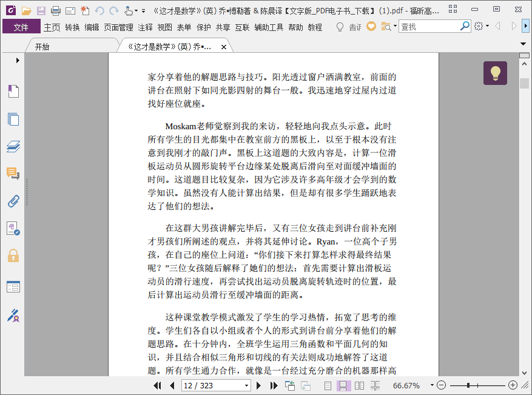Open the Page Thumbnails panel
Screen dimensions: 532x395
(13, 119)
